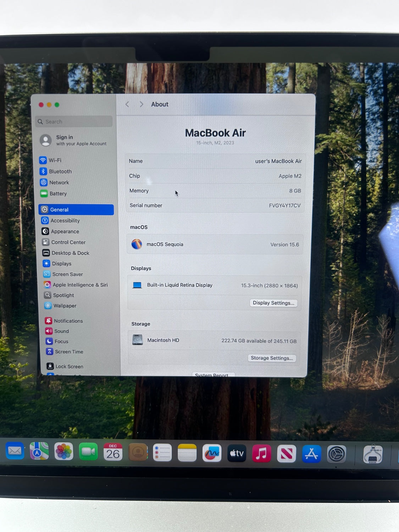Launch the Music app from the Dock

point(261,453)
